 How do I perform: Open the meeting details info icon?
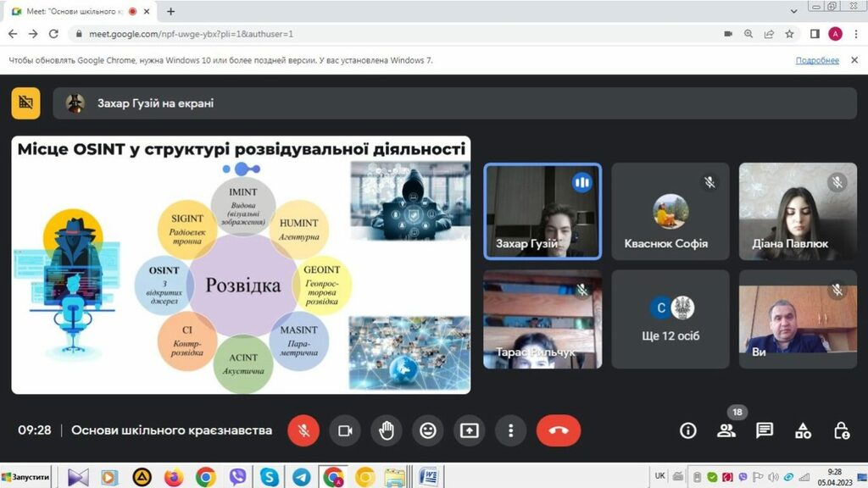point(688,430)
